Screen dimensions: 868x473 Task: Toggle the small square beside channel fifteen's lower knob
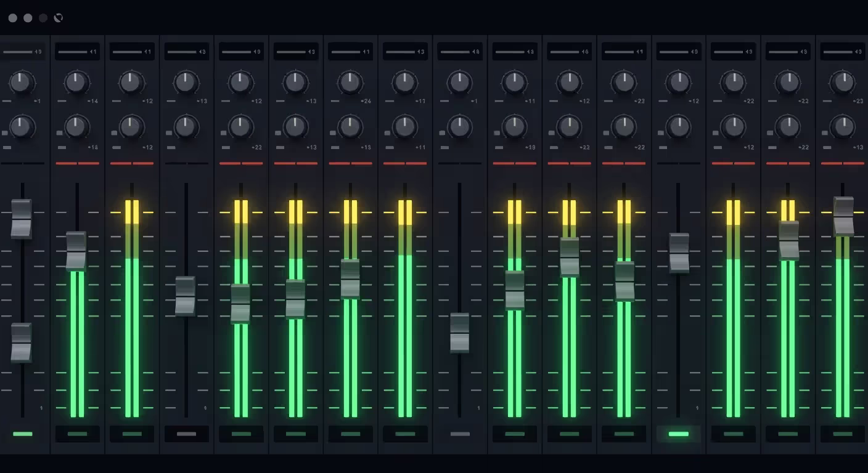coord(770,133)
